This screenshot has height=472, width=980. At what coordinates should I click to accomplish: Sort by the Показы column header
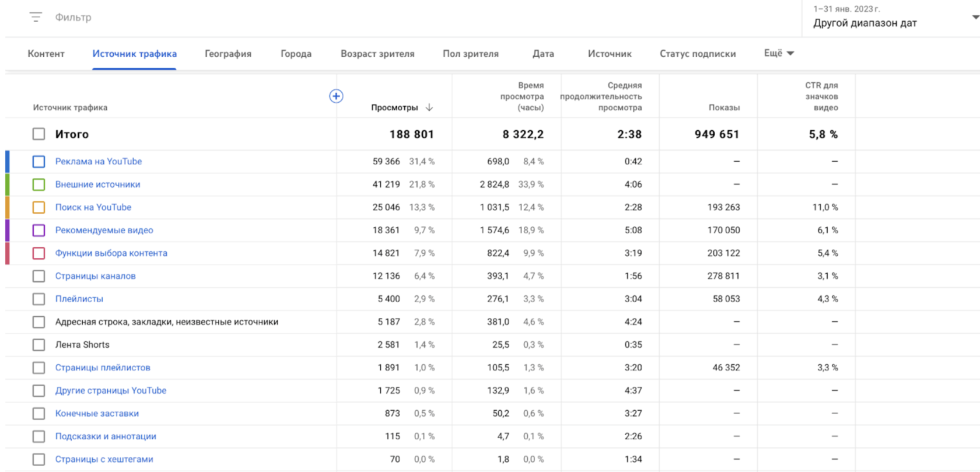(x=724, y=107)
